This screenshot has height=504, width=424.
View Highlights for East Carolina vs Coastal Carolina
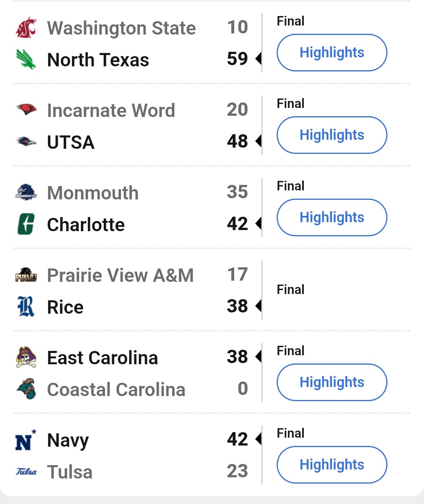point(332,382)
